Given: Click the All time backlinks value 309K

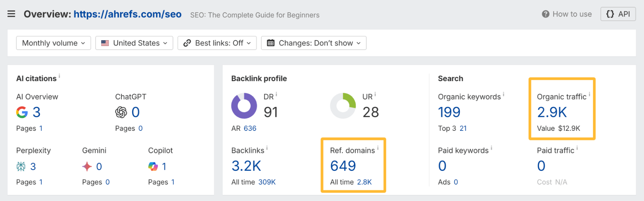Looking at the screenshot, I should click(267, 182).
